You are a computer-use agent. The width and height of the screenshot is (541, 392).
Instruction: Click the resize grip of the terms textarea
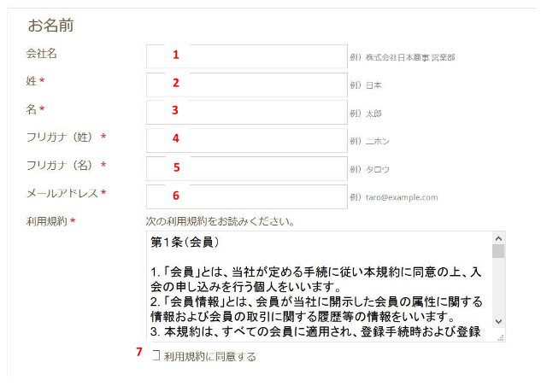point(501,338)
